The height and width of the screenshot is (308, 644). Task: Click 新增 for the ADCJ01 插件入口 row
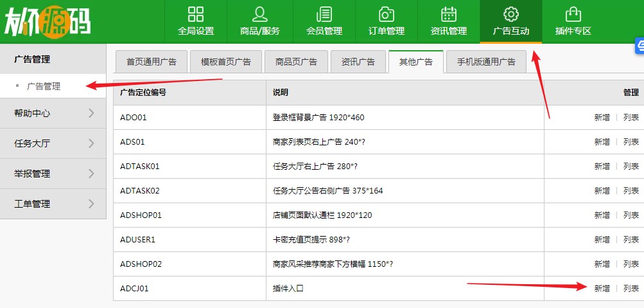click(602, 289)
